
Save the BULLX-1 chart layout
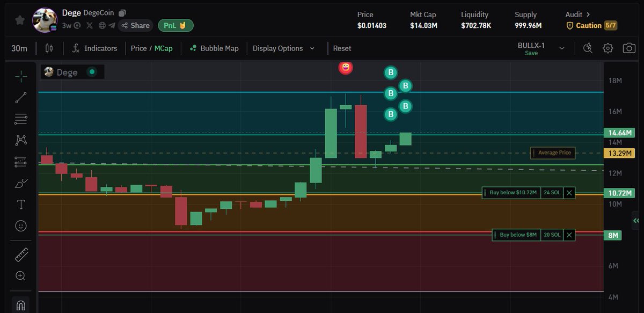[x=531, y=53]
